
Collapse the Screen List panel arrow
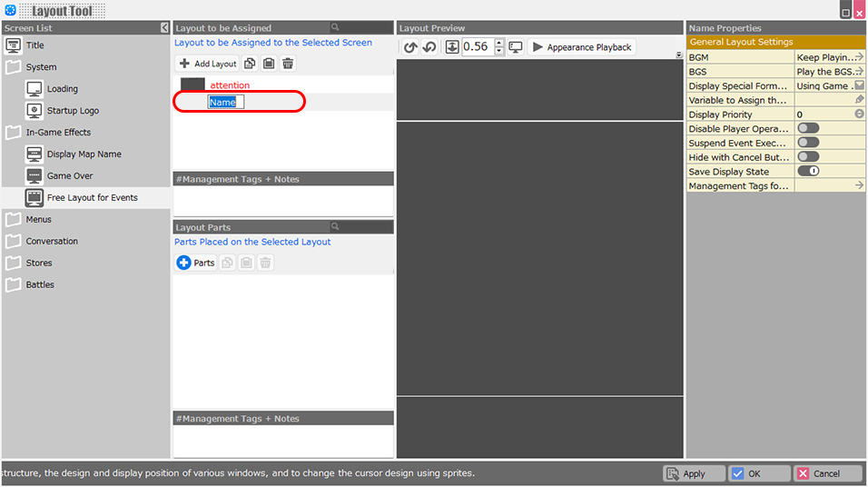[164, 28]
